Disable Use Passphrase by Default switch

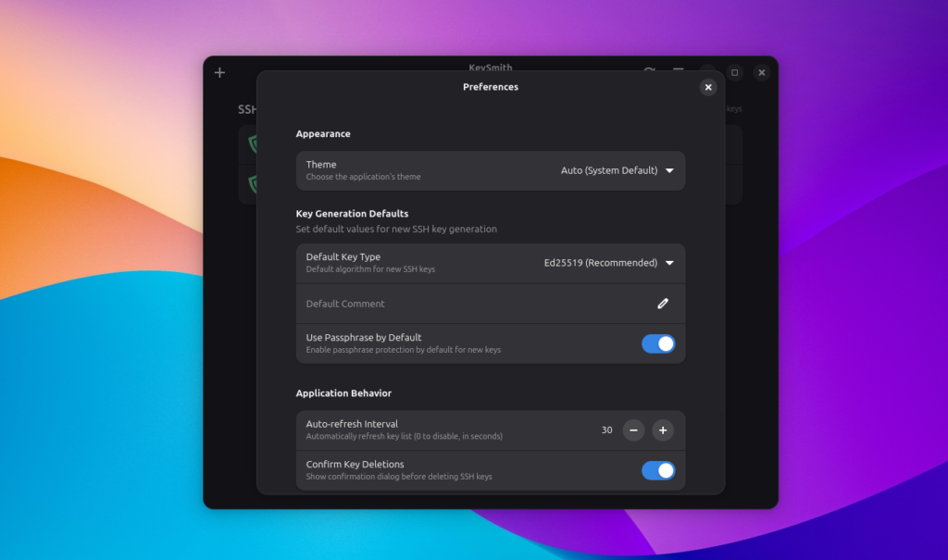(x=658, y=344)
